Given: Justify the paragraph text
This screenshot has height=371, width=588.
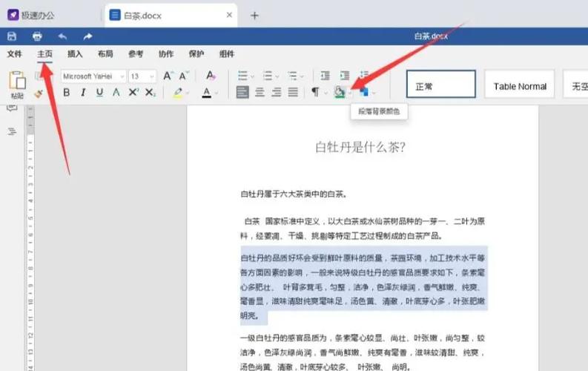Looking at the screenshot, I should click(293, 92).
